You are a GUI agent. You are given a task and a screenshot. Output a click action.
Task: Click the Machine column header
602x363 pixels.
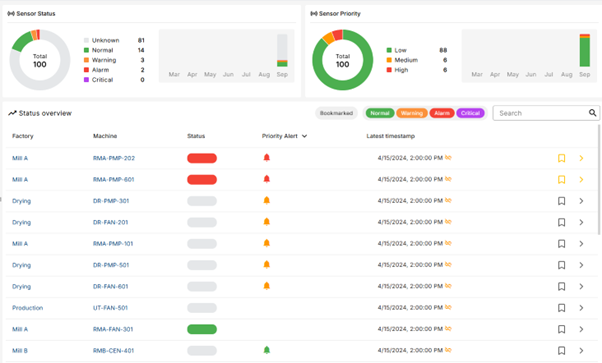105,136
